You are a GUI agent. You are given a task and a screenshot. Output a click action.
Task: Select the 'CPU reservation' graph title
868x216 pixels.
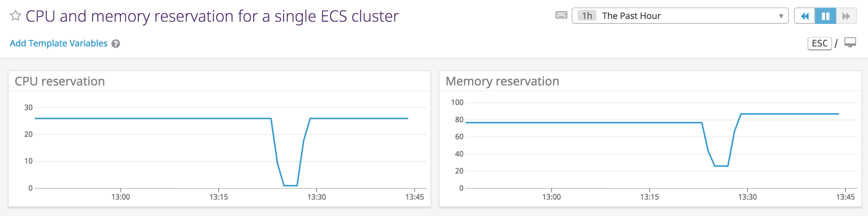point(60,81)
